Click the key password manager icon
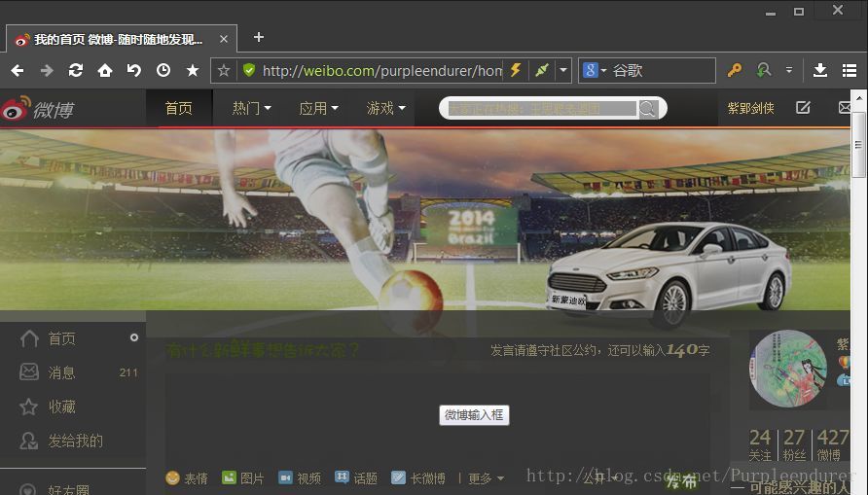The width and height of the screenshot is (868, 495). pos(735,70)
